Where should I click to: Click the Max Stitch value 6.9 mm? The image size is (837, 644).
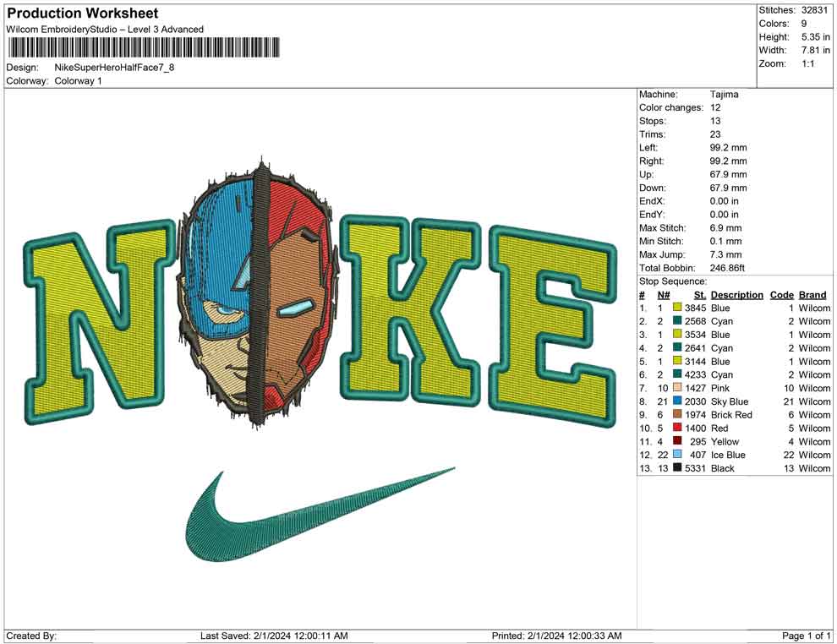click(725, 228)
